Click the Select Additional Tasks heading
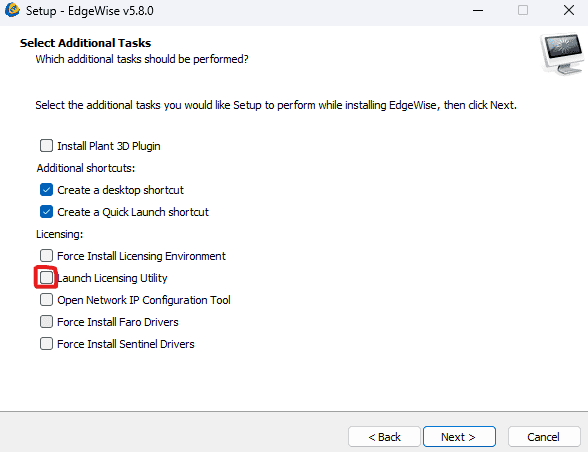 tap(86, 43)
